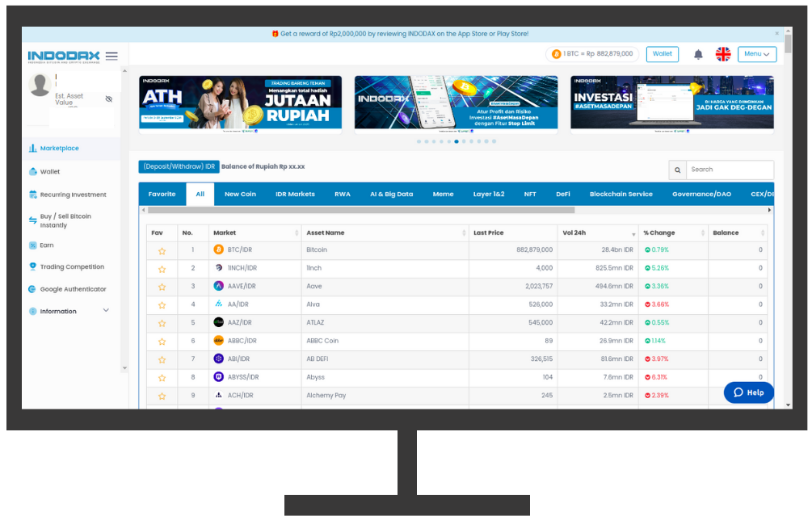Click the Wallet icon in sidebar

coord(32,171)
